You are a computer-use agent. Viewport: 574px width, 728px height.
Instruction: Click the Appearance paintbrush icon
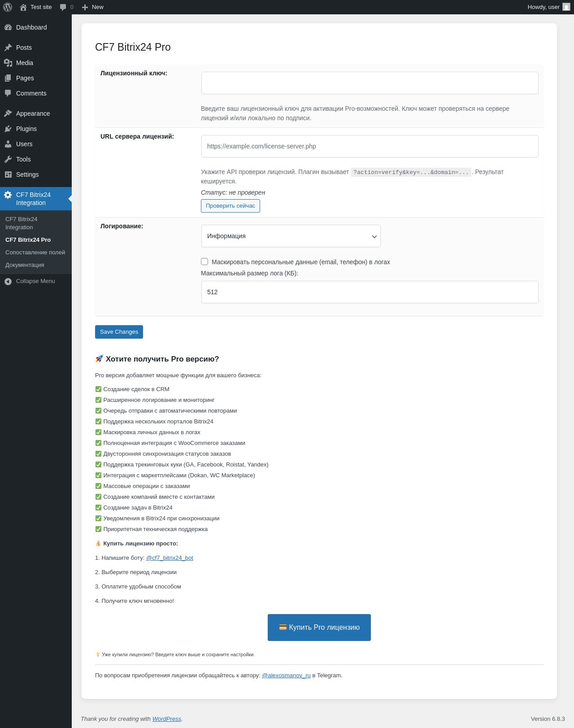point(8,113)
